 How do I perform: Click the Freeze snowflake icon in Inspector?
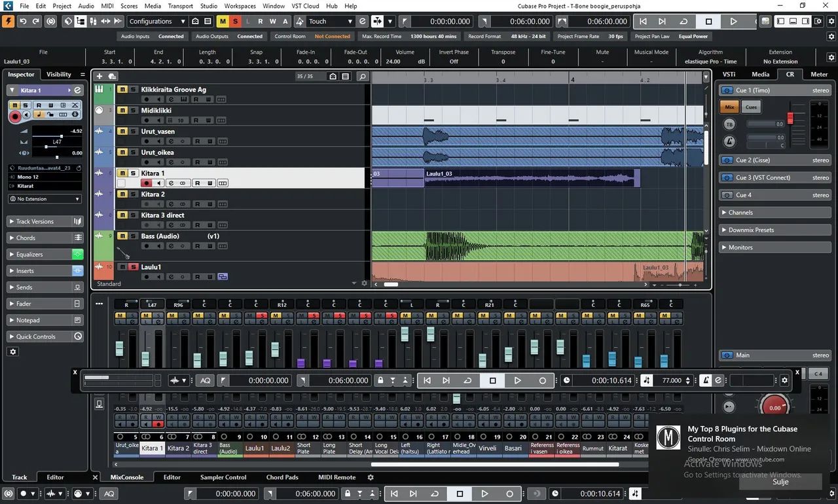75,115
